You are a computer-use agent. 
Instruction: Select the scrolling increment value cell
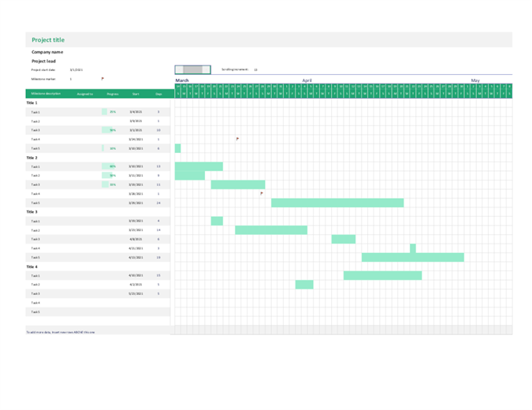click(255, 70)
